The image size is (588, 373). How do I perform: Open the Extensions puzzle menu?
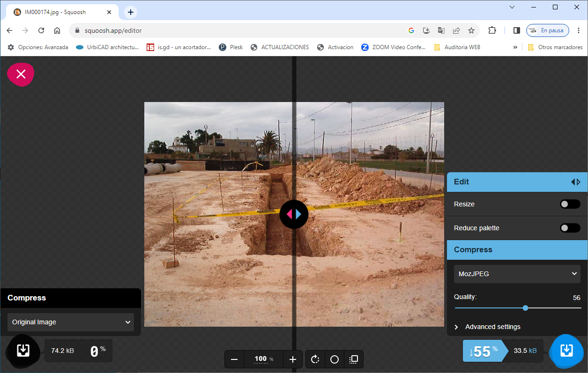[x=492, y=30]
